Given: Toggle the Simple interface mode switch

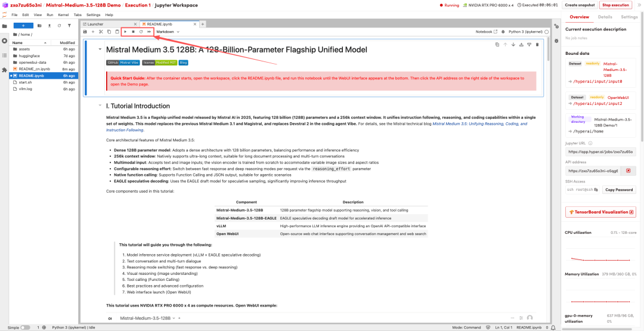Looking at the screenshot, I should point(25,327).
